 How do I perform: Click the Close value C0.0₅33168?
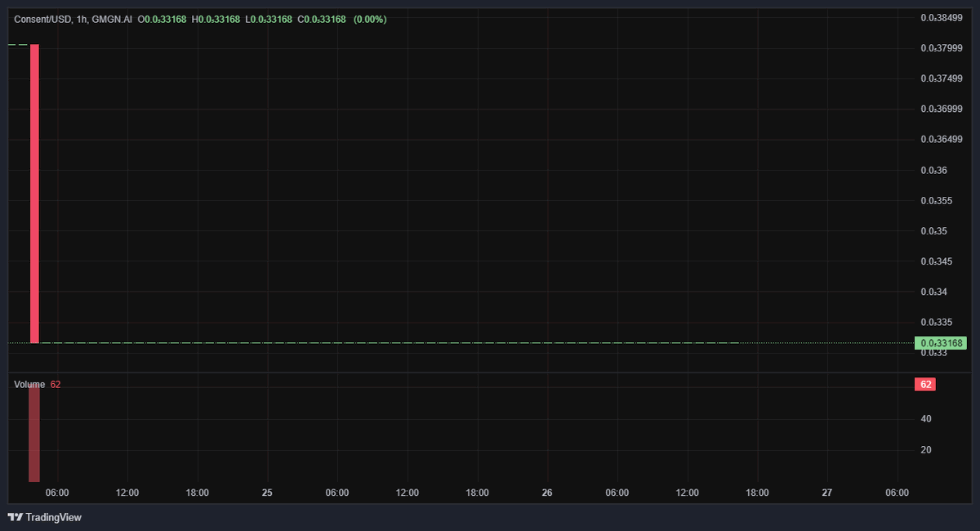pos(322,19)
